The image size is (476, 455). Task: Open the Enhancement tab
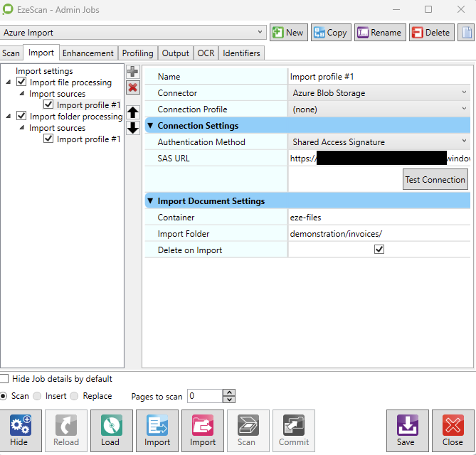click(x=88, y=53)
